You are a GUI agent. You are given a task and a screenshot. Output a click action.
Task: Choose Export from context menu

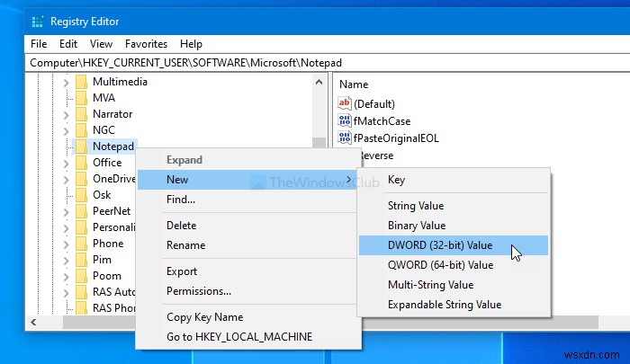(247, 271)
